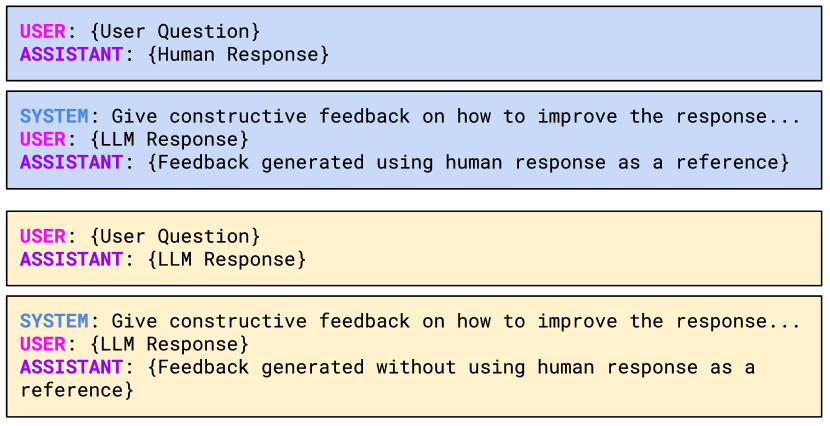Click the {Human Response} placeholder text
The width and height of the screenshot is (830, 426).
point(237,54)
